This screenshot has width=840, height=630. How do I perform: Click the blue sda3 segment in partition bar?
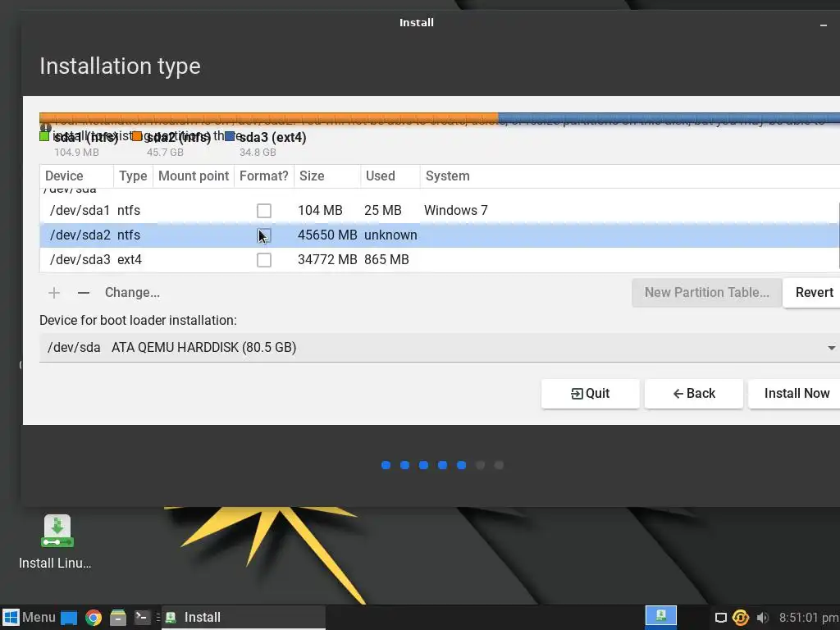[669, 119]
